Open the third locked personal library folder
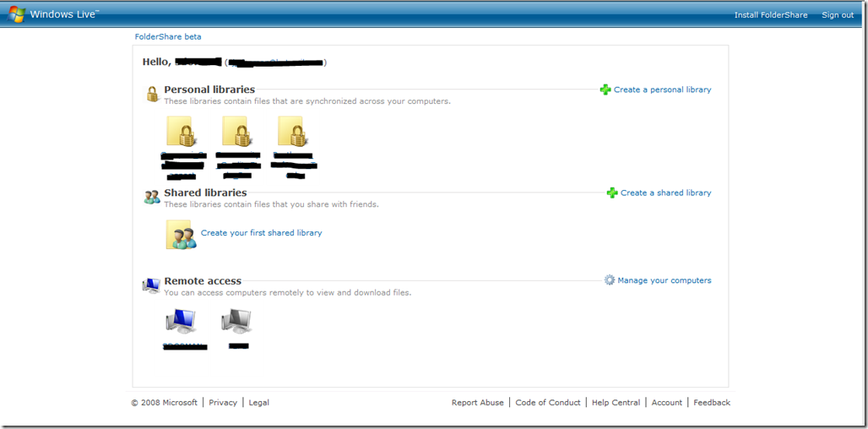 coord(293,131)
